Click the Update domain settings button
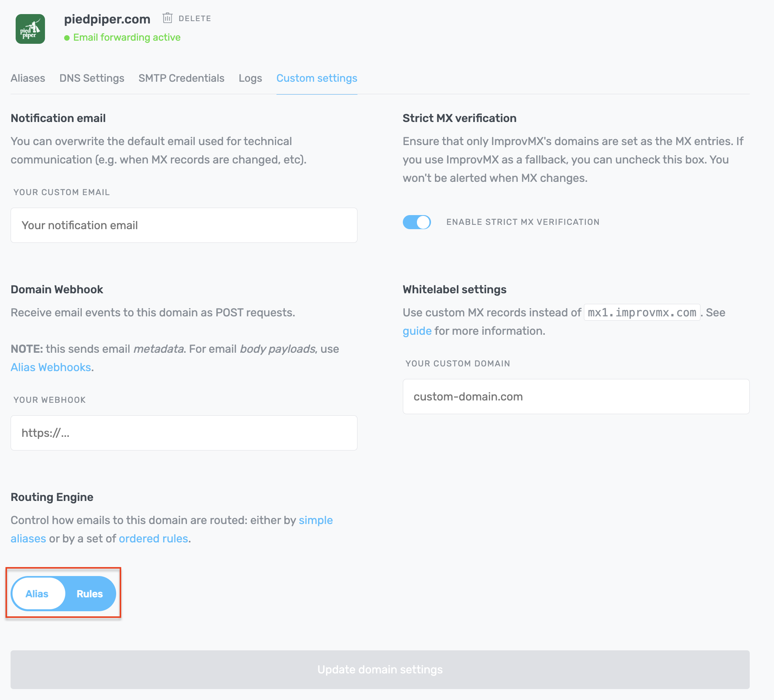This screenshot has height=700, width=774. coord(380,669)
